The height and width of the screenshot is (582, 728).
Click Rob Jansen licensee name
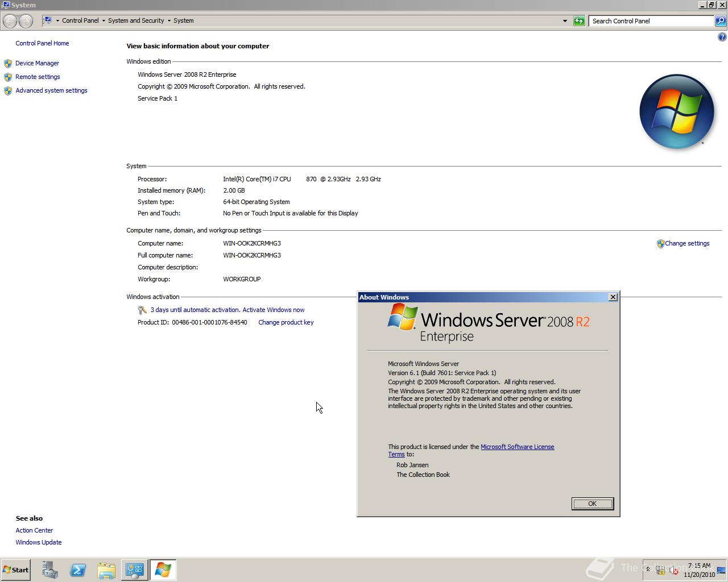click(412, 465)
